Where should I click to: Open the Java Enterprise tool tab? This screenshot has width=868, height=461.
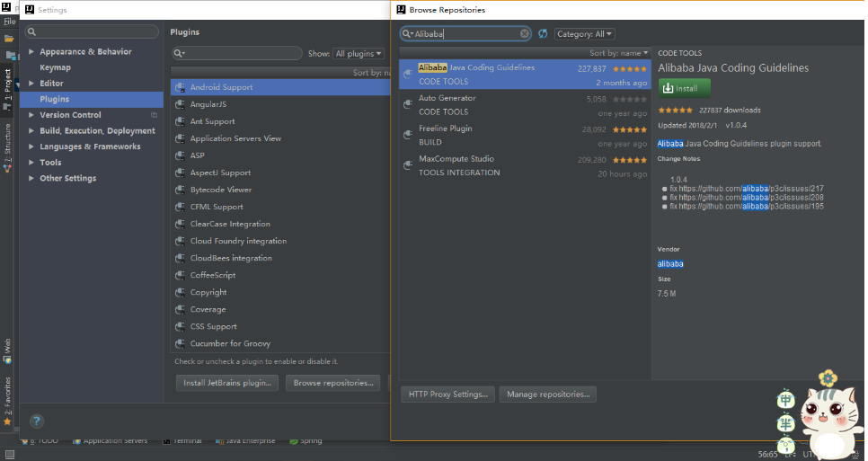point(245,441)
